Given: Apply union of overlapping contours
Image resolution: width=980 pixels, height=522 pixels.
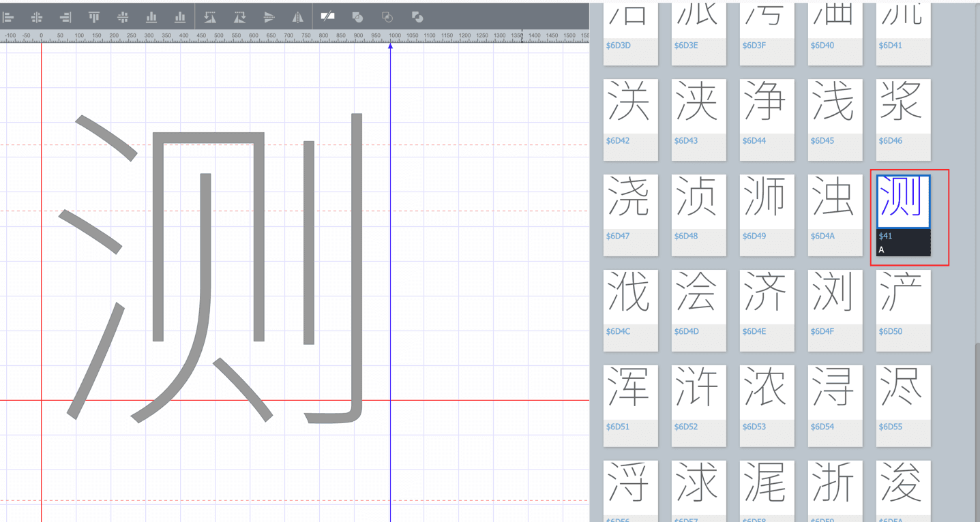Looking at the screenshot, I should [x=357, y=17].
